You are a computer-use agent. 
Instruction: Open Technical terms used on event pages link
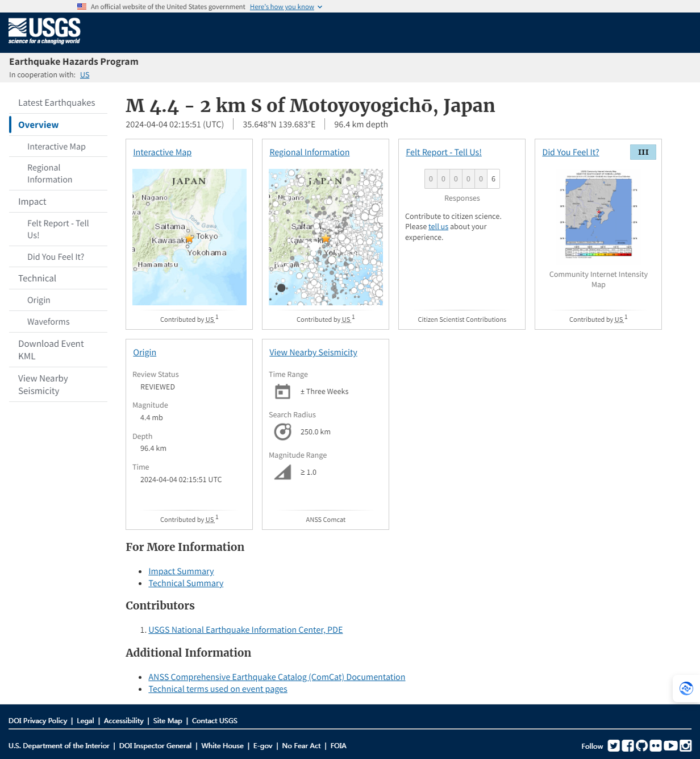click(218, 689)
